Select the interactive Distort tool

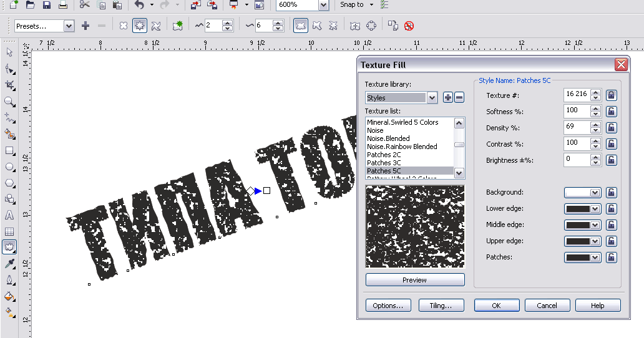[x=9, y=248]
